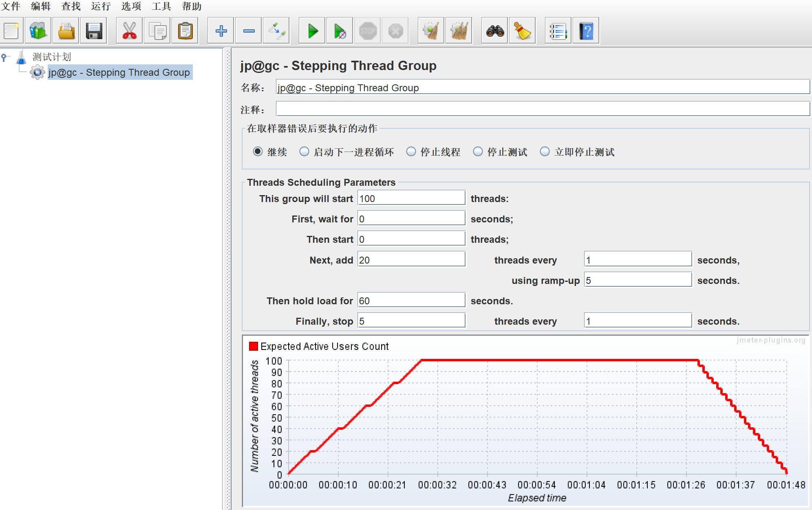Click the scissors Cut icon
The width and height of the screenshot is (812, 510).
(x=129, y=31)
